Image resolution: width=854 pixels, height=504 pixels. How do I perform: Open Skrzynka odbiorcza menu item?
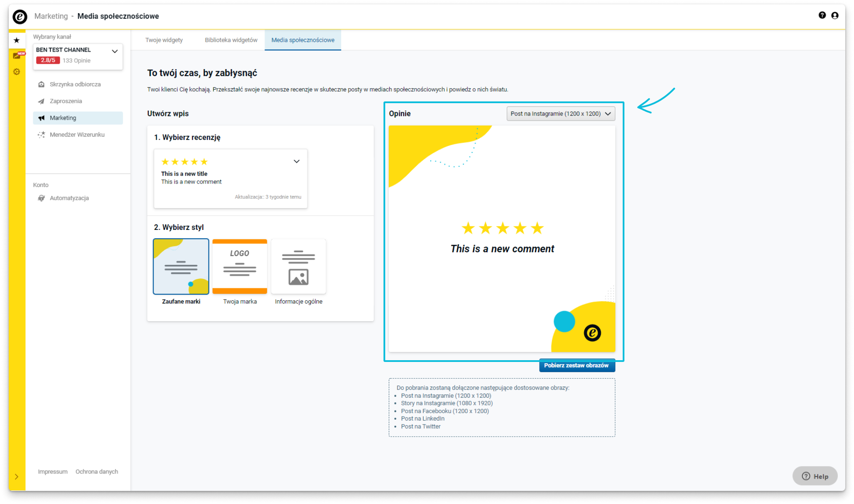point(78,84)
